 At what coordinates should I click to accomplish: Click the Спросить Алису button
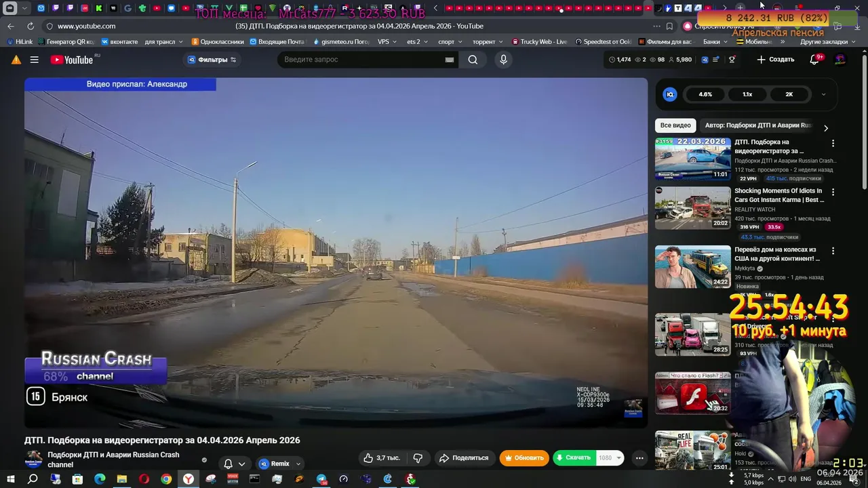point(719,26)
